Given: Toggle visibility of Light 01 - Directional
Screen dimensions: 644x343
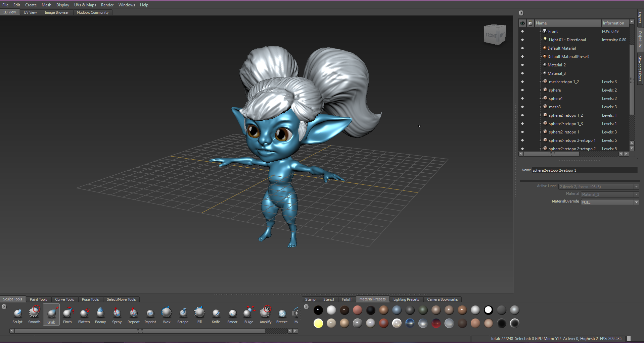Looking at the screenshot, I should 522,40.
